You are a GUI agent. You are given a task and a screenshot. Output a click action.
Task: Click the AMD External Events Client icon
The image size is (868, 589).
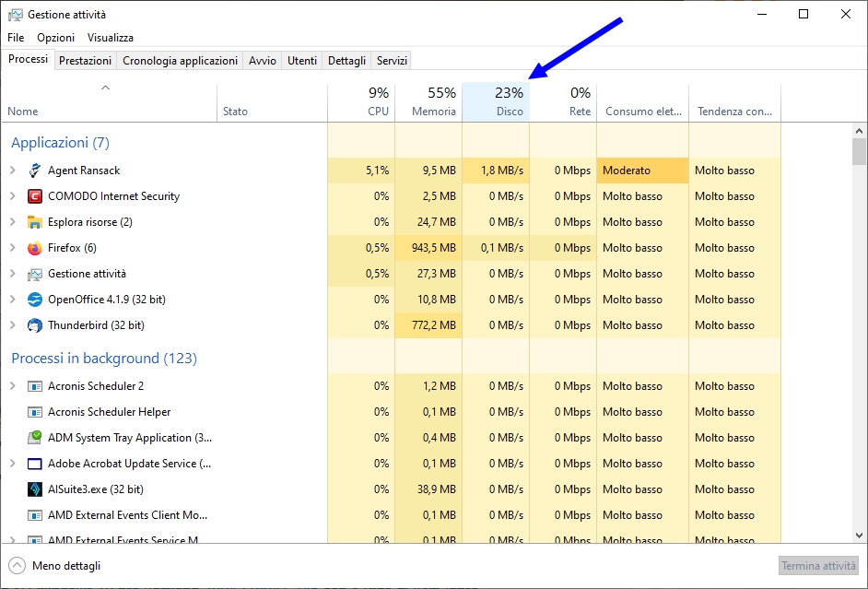(x=35, y=515)
